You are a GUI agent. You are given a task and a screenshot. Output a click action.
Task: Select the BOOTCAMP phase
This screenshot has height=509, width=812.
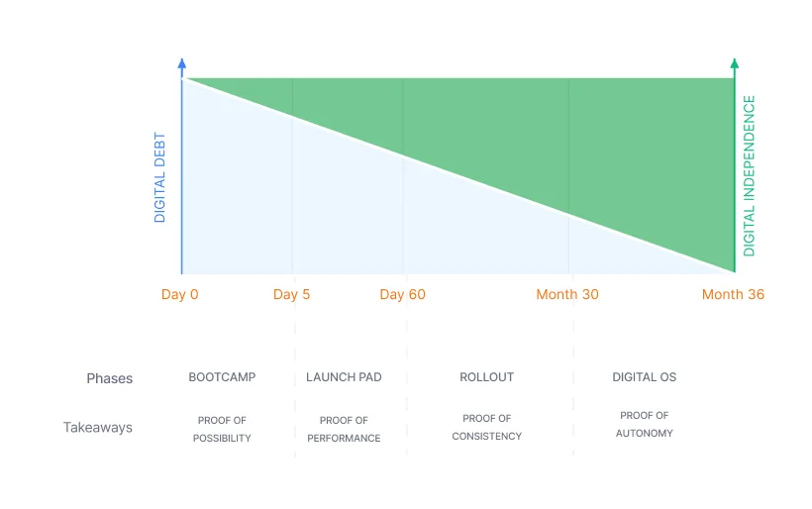[222, 377]
